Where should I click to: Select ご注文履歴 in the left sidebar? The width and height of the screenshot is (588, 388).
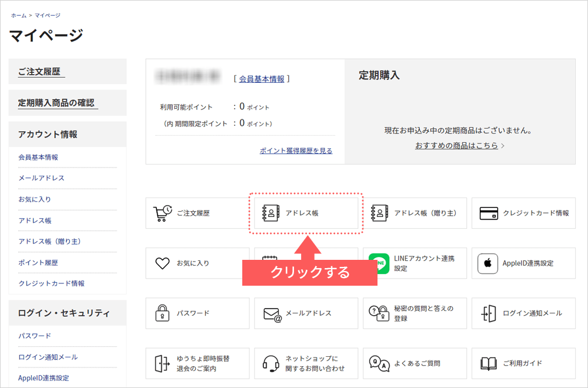(x=39, y=72)
